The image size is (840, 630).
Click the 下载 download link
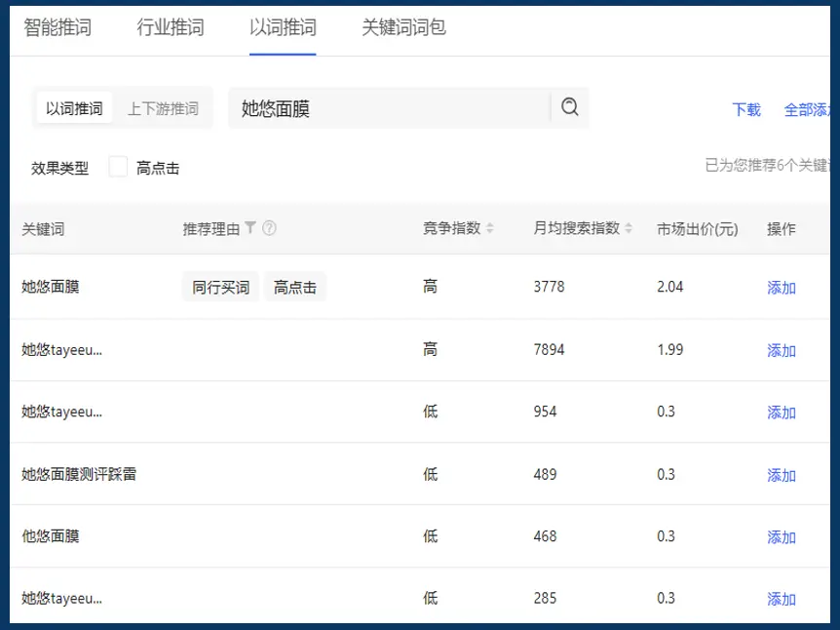[x=746, y=109]
